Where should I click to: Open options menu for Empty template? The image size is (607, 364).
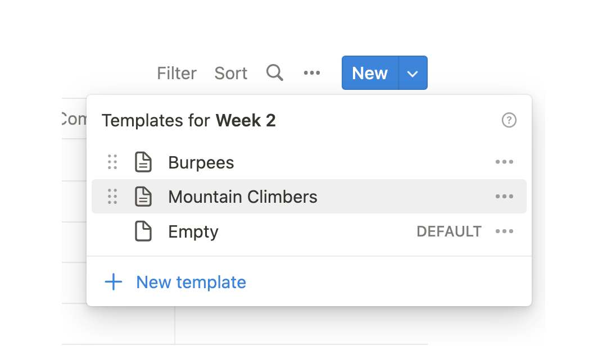(504, 231)
